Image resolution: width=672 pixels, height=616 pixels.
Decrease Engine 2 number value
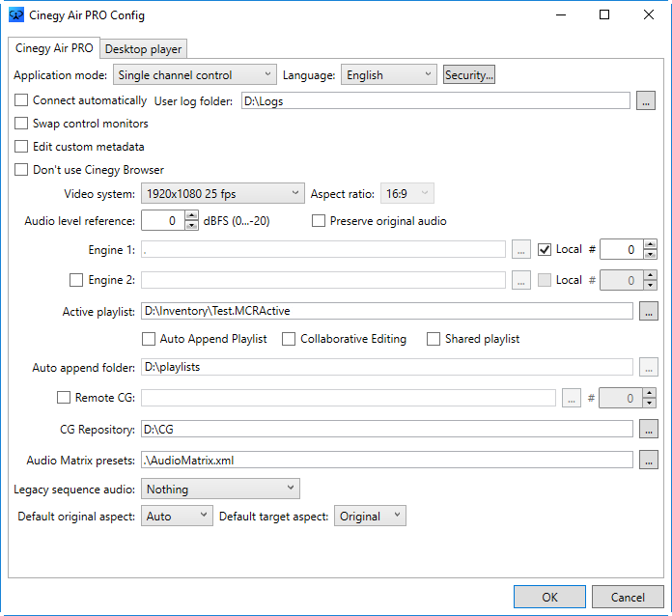650,285
